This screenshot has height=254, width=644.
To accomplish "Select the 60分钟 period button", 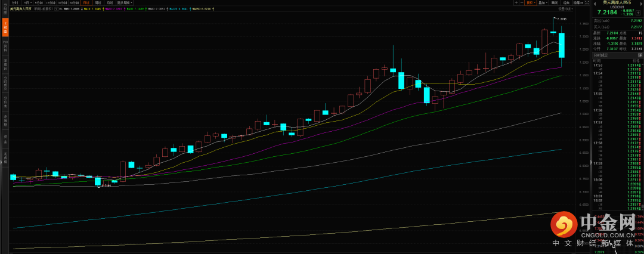I will pyautogui.click(x=73, y=3).
